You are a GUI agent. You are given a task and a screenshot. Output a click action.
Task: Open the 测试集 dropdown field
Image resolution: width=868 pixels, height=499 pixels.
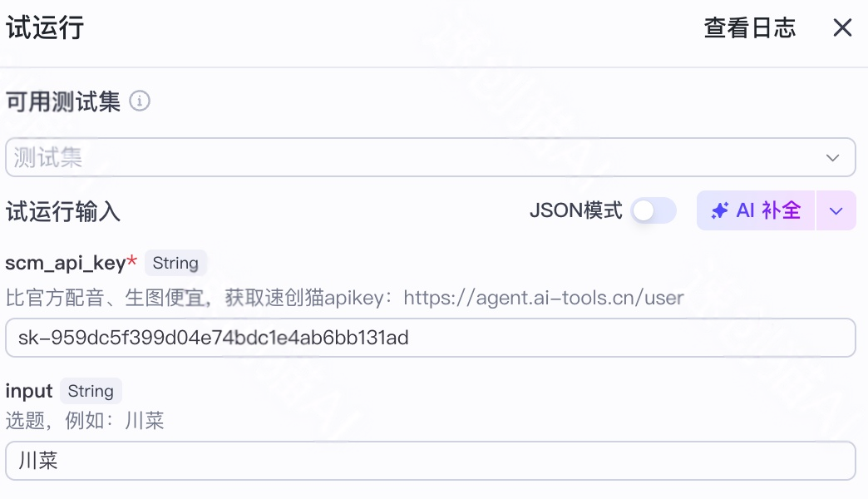(416, 157)
